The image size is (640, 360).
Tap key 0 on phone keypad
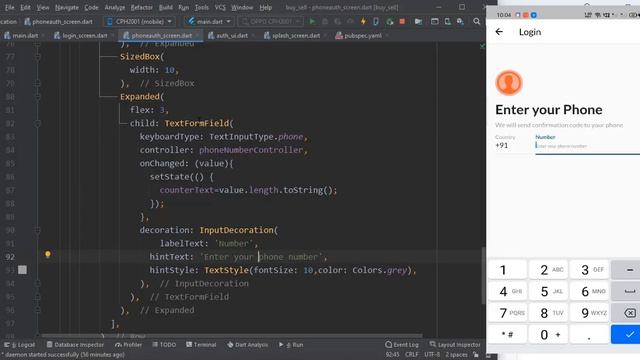click(548, 335)
